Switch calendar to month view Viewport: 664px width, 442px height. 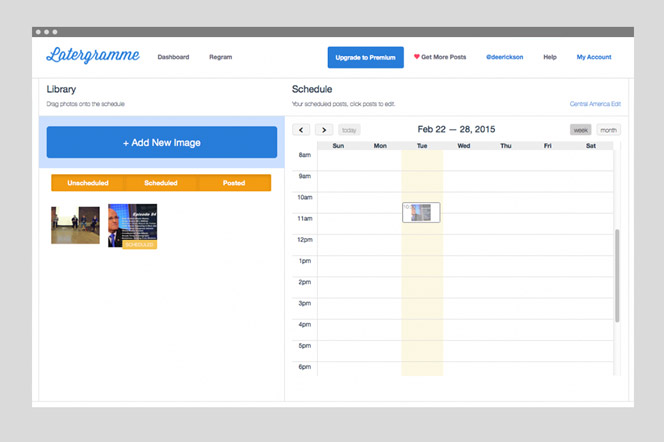pos(608,130)
